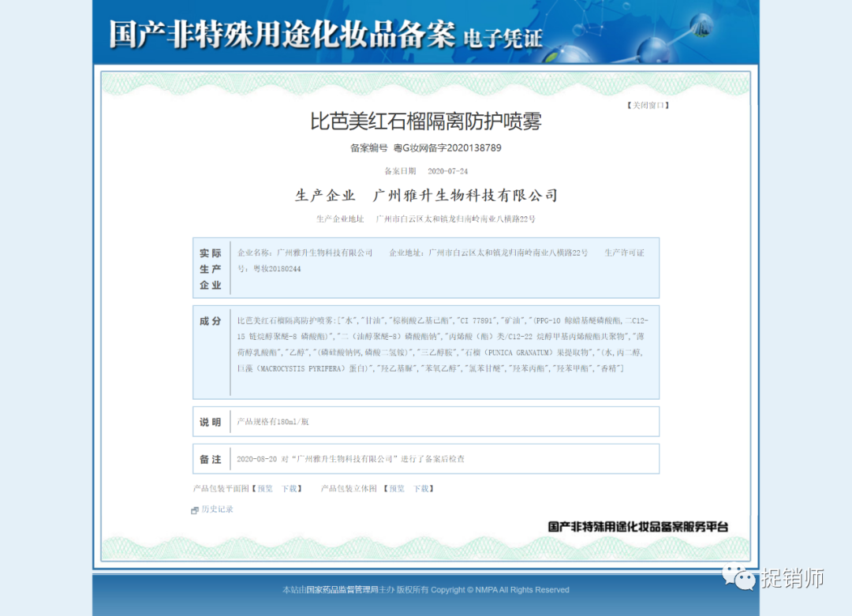Viewport: 852px width, 616px height.
Task: Open the 国家药品监督管理局 footer link
Action: click(342, 589)
